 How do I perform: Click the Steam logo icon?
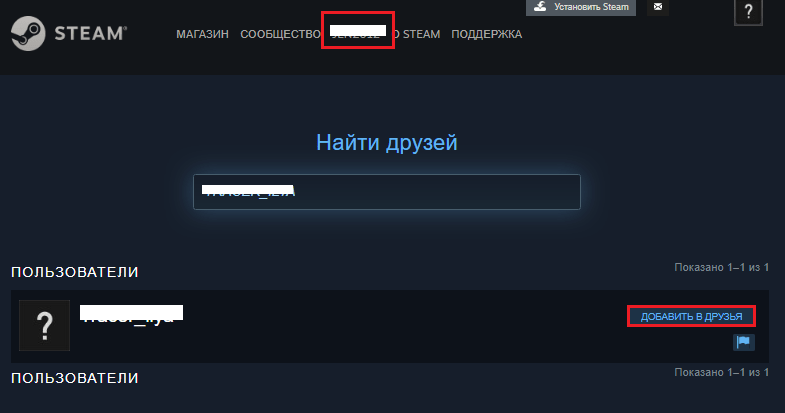tap(28, 34)
